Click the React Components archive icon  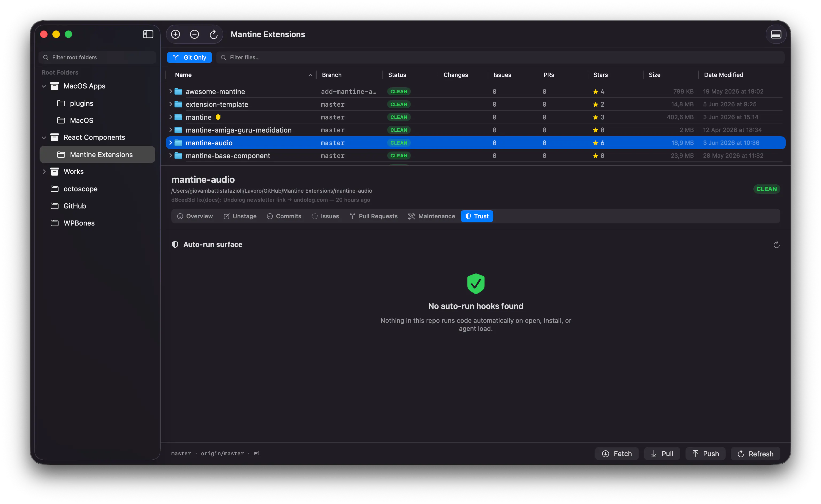54,137
